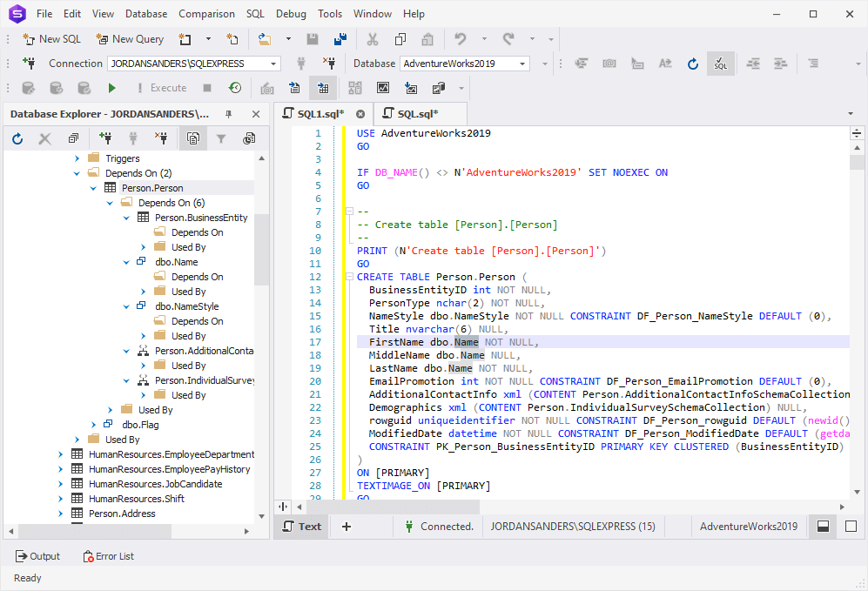Click the plus button beside Text tab
Screen dimensions: 868x591
(x=347, y=527)
